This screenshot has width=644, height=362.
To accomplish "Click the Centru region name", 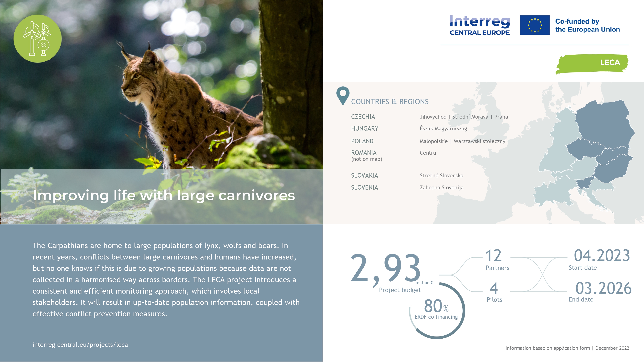I will [x=428, y=153].
